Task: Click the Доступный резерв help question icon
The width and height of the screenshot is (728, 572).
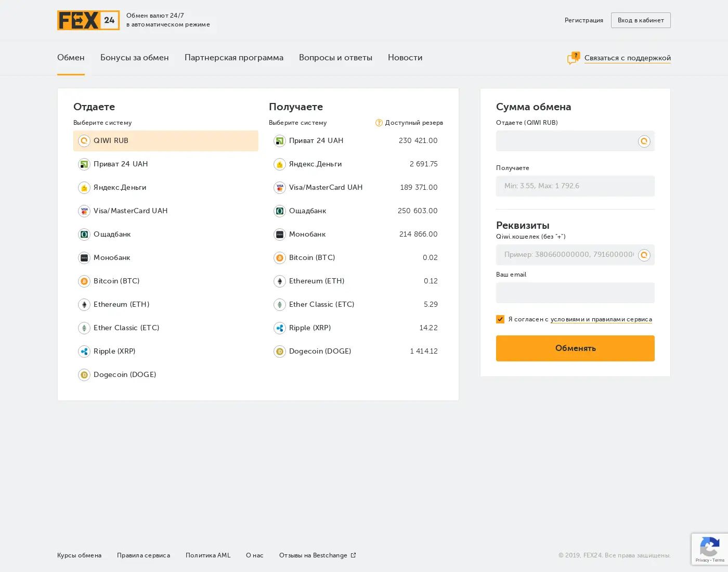Action: point(379,123)
